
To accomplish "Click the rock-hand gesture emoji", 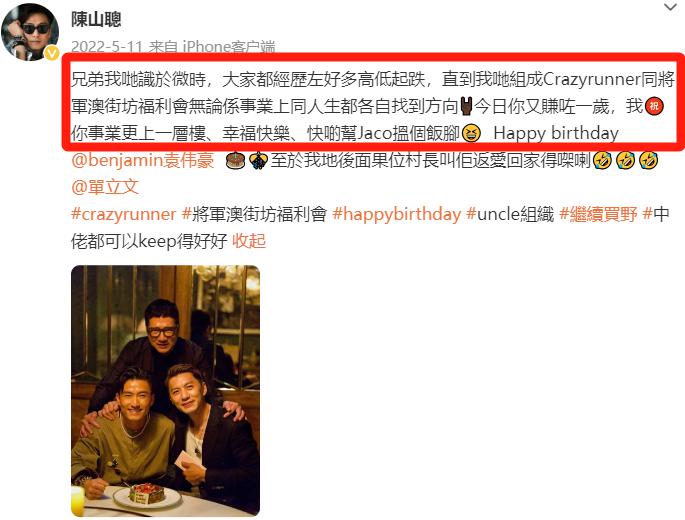I will [466, 106].
